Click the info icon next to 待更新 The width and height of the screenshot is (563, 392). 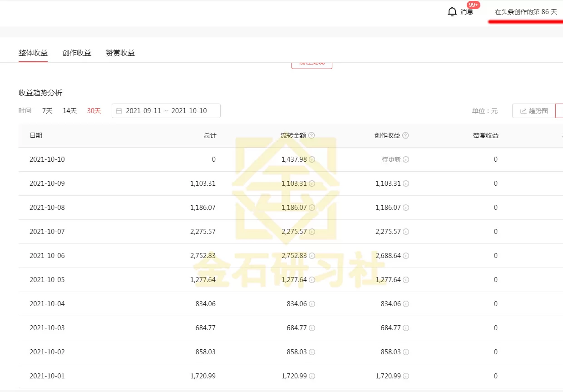tap(405, 159)
